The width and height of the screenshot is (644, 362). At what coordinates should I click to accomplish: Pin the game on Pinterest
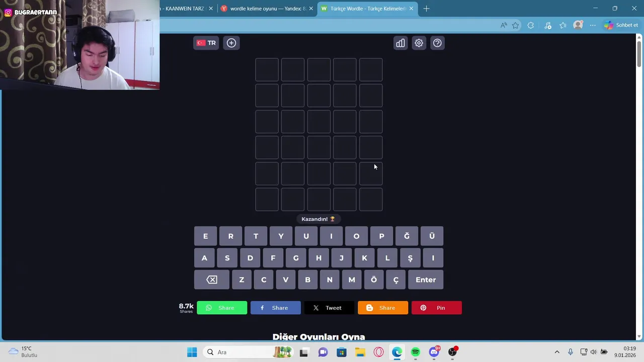[437, 308]
